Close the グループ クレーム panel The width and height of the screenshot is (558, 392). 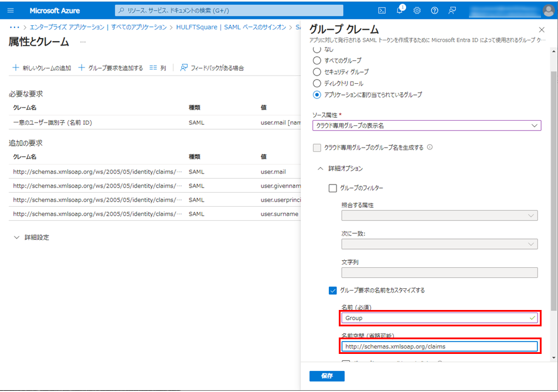coord(541,29)
